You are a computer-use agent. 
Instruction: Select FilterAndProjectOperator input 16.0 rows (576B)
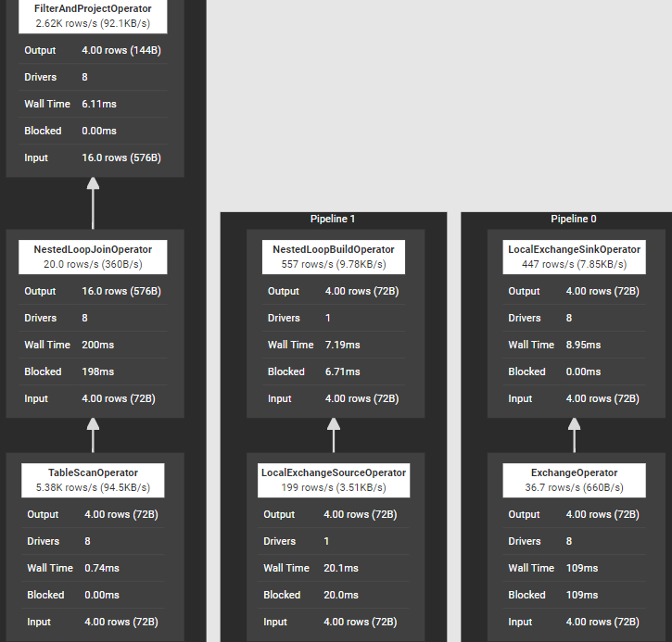coord(121,158)
